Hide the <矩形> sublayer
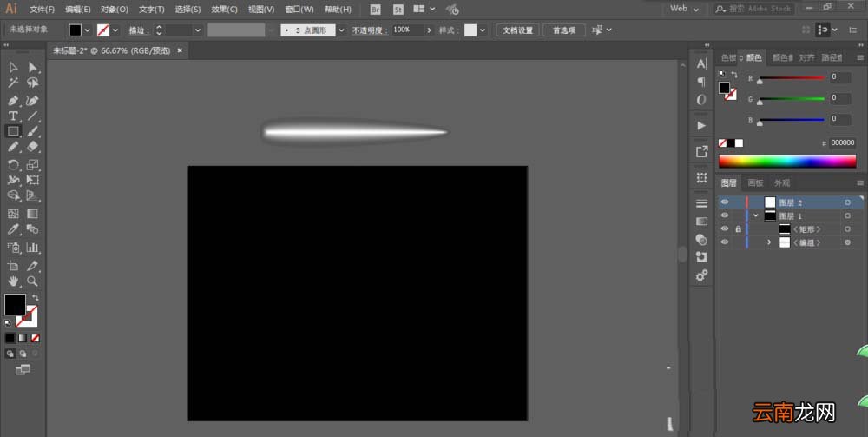Image resolution: width=868 pixels, height=437 pixels. point(725,228)
